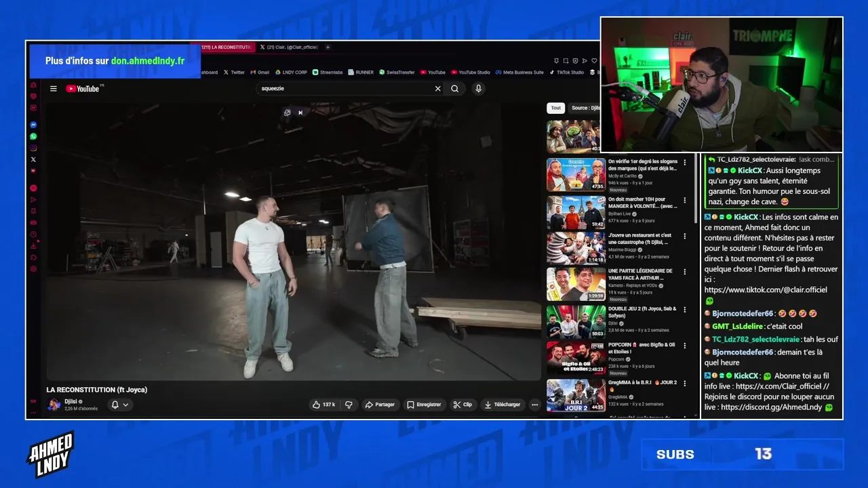Pop out the video to mini player

[x=288, y=113]
